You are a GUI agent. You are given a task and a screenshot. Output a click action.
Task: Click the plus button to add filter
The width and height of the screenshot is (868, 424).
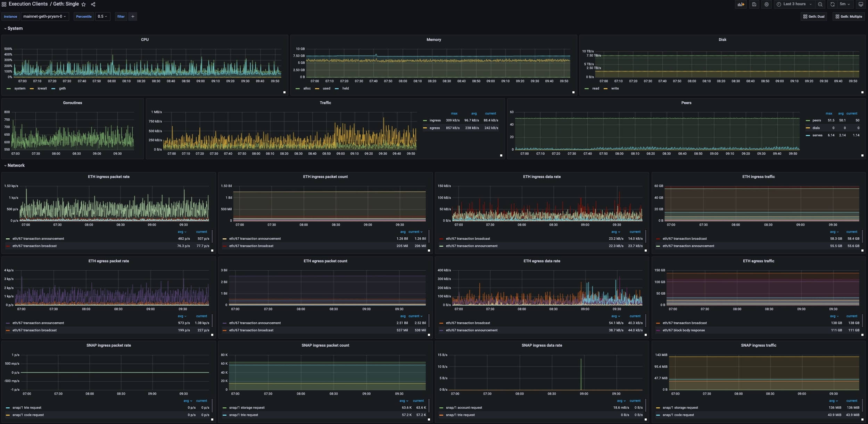(x=133, y=16)
